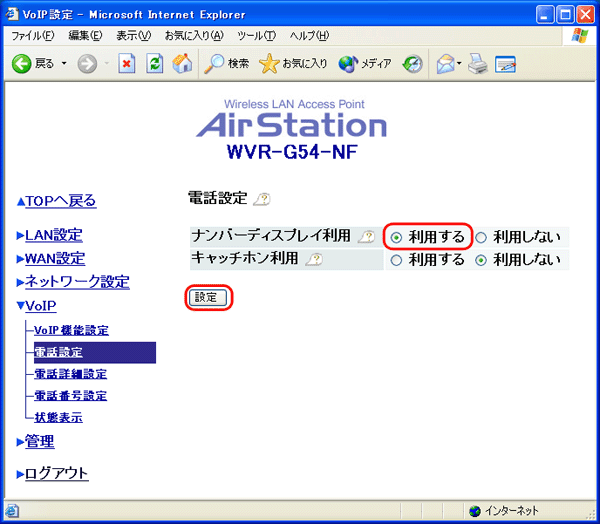Image resolution: width=600 pixels, height=524 pixels.
Task: Click the Wireless LAN Access Point text
Action: click(x=294, y=104)
